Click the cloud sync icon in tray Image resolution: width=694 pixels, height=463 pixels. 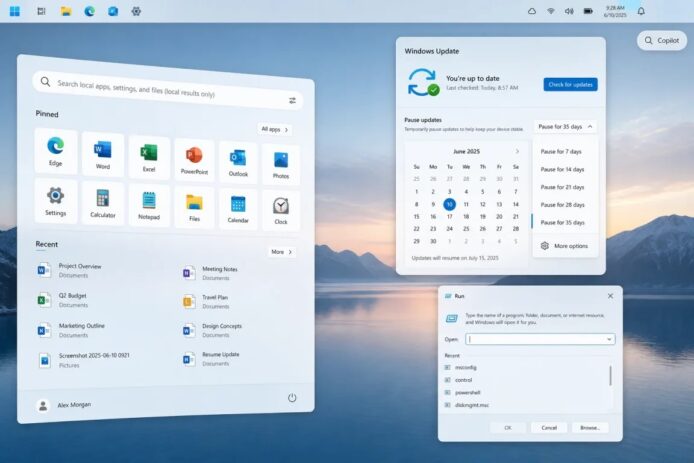pyautogui.click(x=532, y=11)
